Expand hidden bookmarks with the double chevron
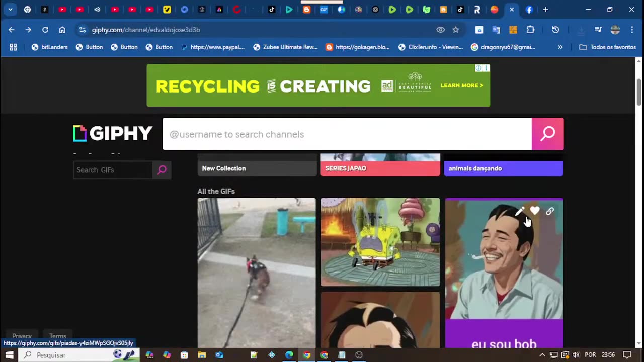This screenshot has width=644, height=362. click(x=560, y=47)
